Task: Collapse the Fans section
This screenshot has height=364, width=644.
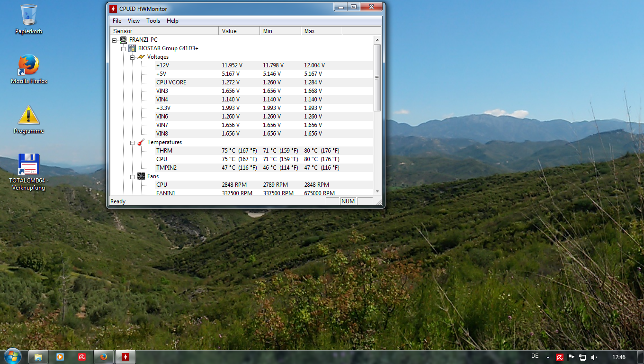Action: pos(133,177)
